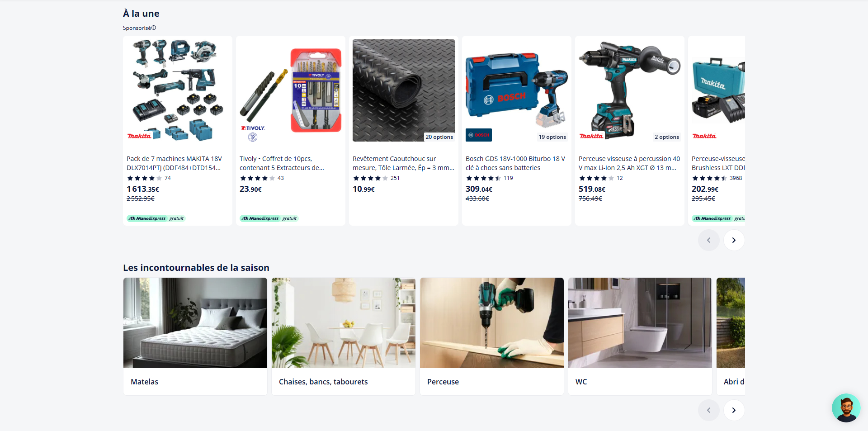
Task: Click the 309,04€ price
Action: click(479, 189)
